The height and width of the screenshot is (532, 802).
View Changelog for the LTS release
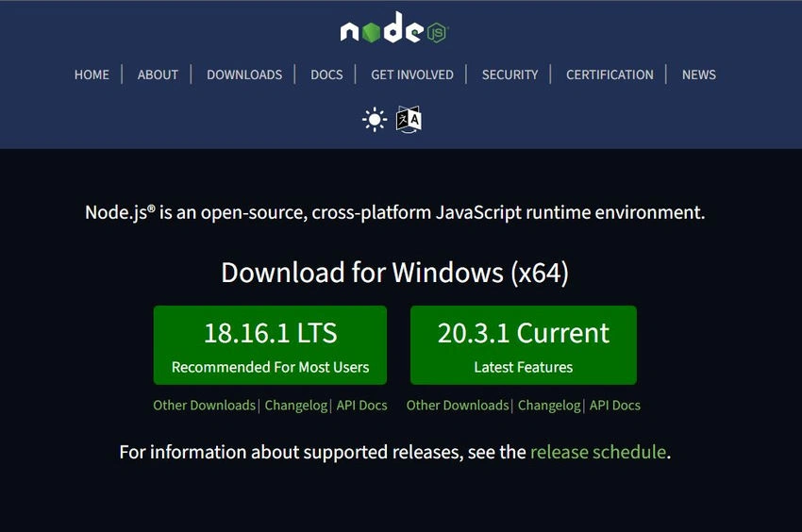[x=296, y=406]
